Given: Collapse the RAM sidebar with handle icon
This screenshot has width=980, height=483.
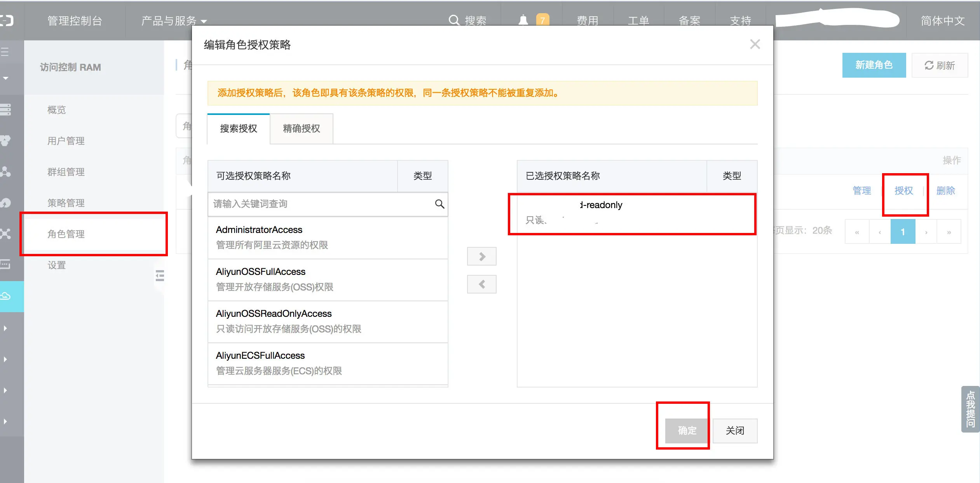Looking at the screenshot, I should click(x=160, y=276).
